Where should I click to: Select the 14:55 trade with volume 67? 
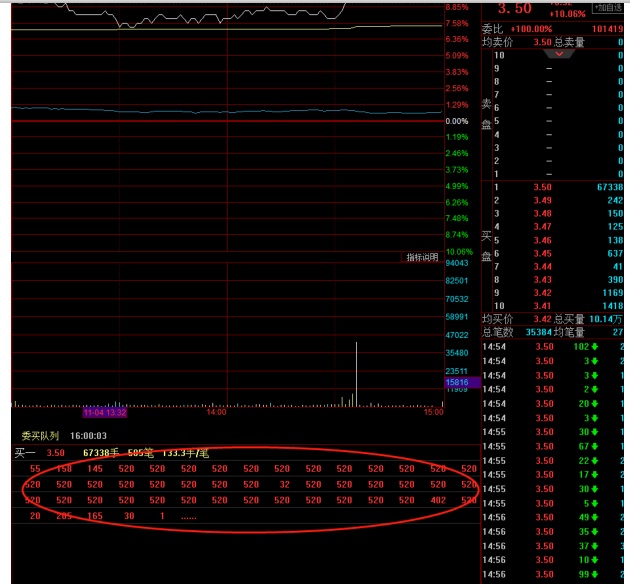pyautogui.click(x=553, y=447)
